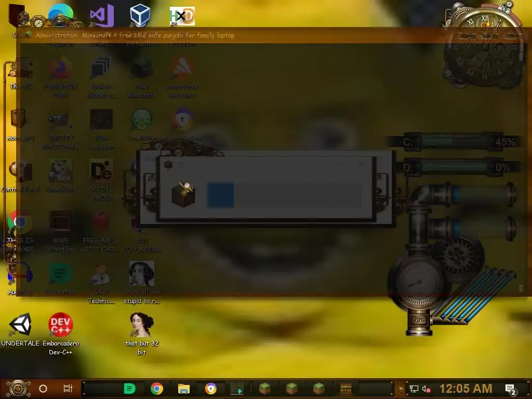
Task: Open Embarcadero Dev-C++ shortcut
Action: tap(60, 325)
